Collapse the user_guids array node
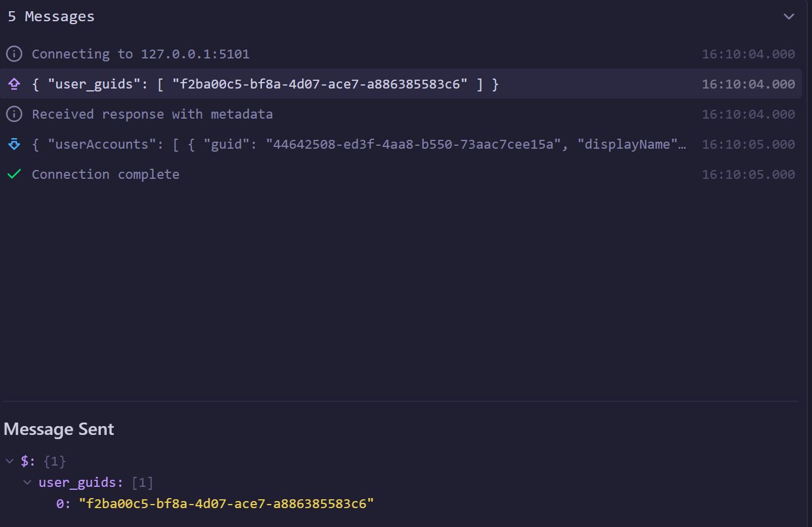The height and width of the screenshot is (527, 812). tap(27, 482)
